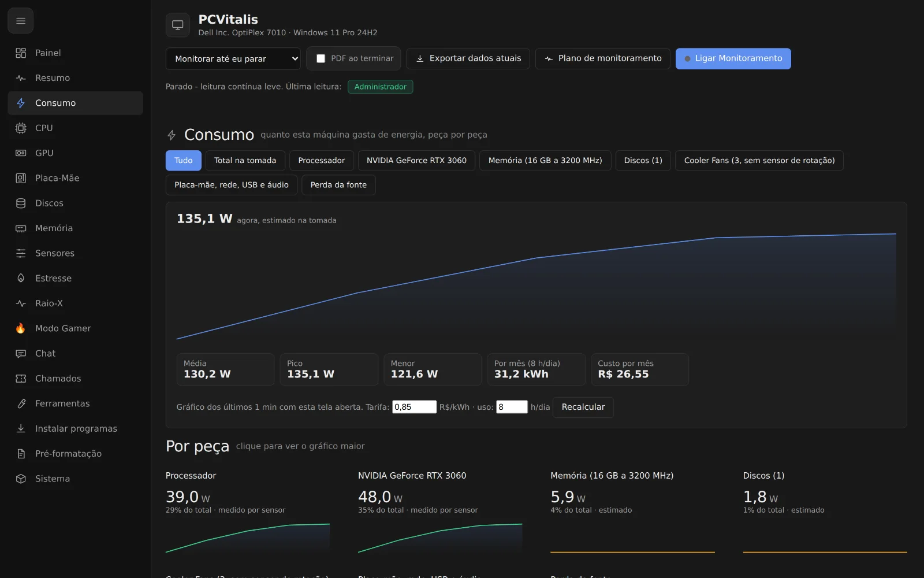Click the Consumo heading lightning icon
Viewport: 924px width, 578px height.
tap(172, 135)
